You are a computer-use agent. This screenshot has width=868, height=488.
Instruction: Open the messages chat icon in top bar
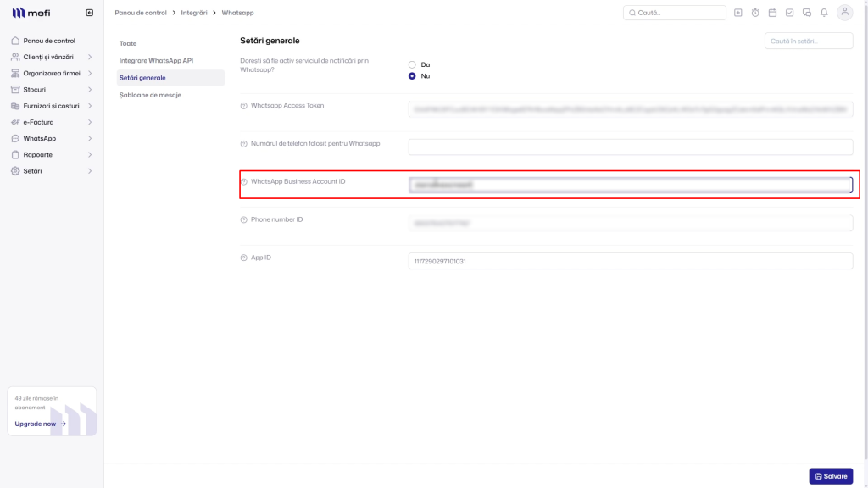click(x=807, y=13)
